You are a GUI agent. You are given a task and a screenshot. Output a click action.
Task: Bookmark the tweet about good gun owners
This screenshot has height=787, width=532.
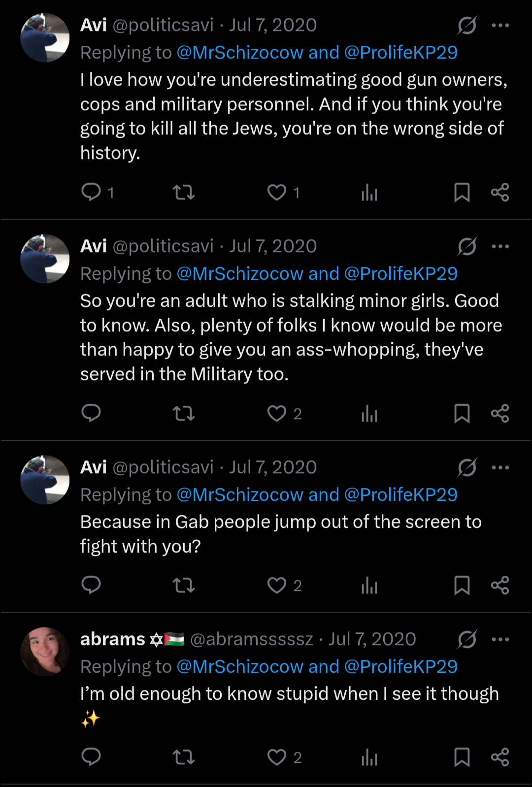click(x=462, y=192)
